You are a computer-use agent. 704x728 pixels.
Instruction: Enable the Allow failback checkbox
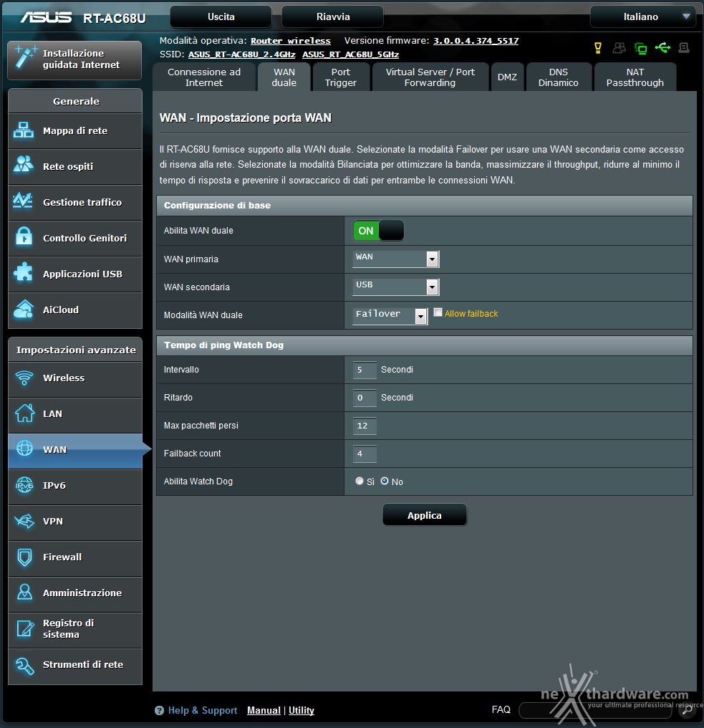click(x=438, y=312)
